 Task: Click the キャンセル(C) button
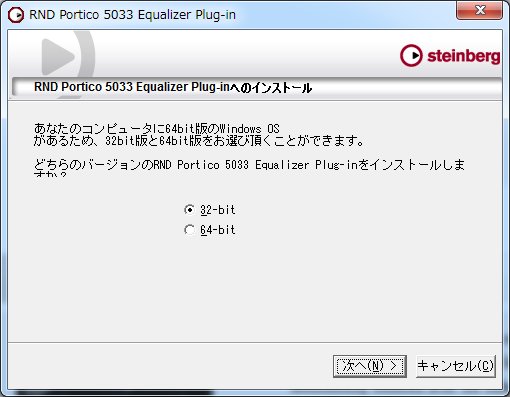[x=456, y=366]
